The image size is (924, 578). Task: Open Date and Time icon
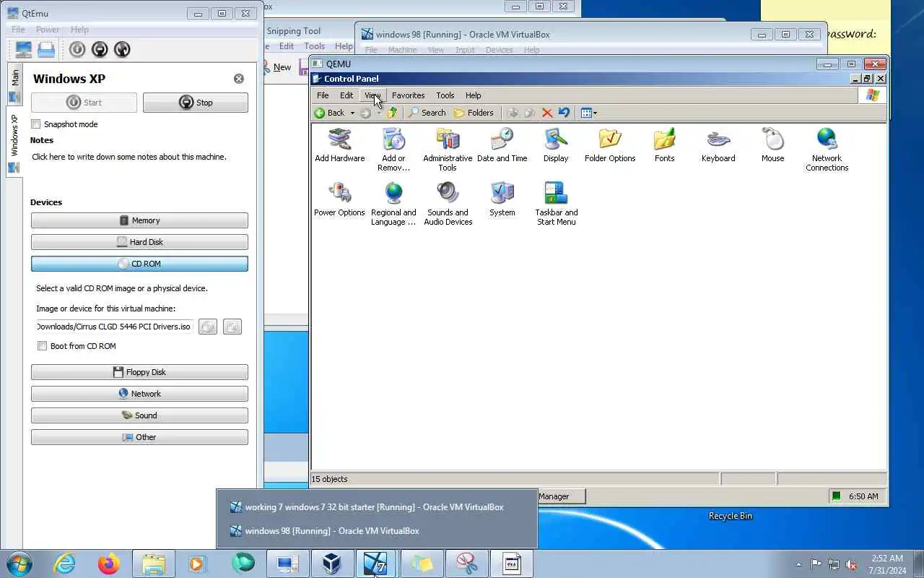(x=502, y=144)
